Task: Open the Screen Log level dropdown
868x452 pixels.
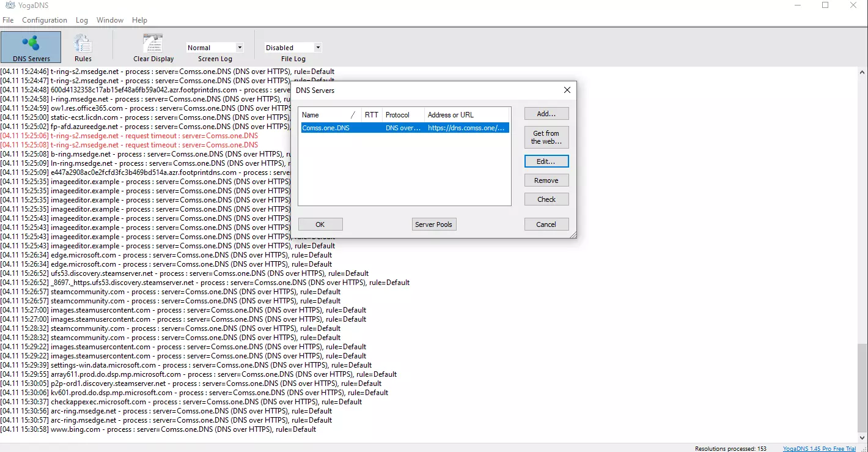Action: (215, 48)
